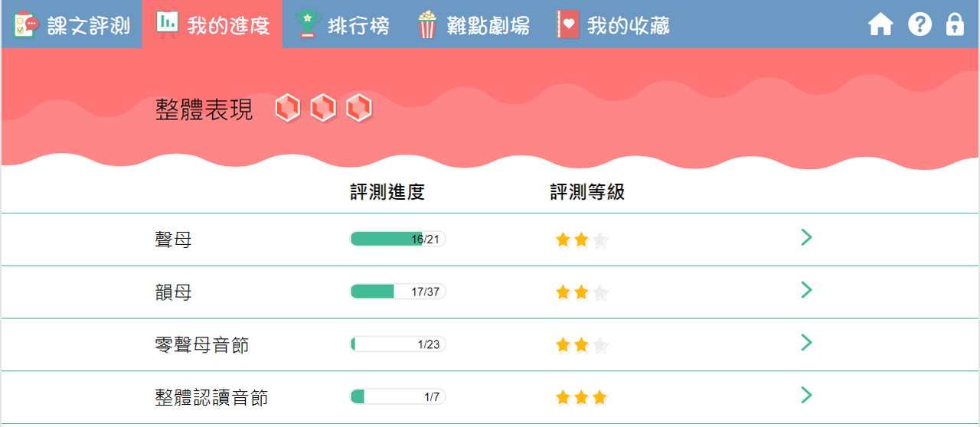Open help via question mark icon
The width and height of the screenshot is (980, 427).
pos(920,24)
